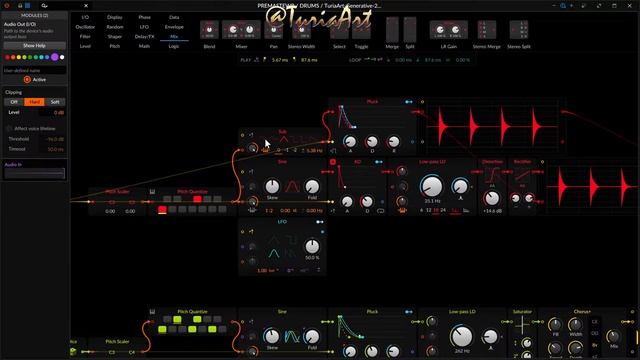Select -1 octave on Sub module
Image resolution: width=640 pixels, height=360 pixels.
pos(287,151)
